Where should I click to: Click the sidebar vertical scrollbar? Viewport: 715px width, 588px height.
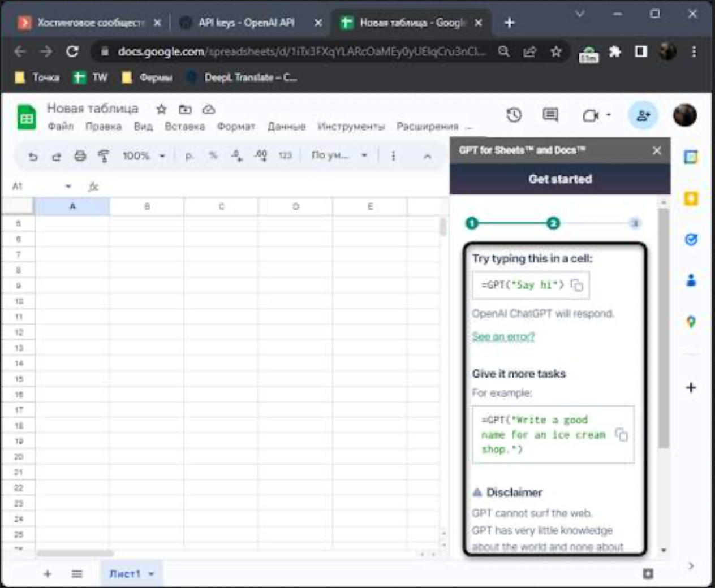[664, 328]
